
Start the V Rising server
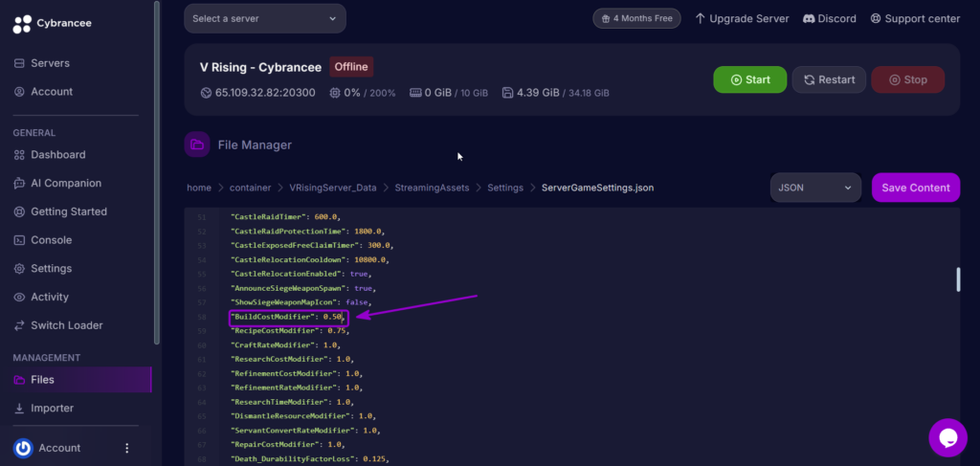point(750,79)
